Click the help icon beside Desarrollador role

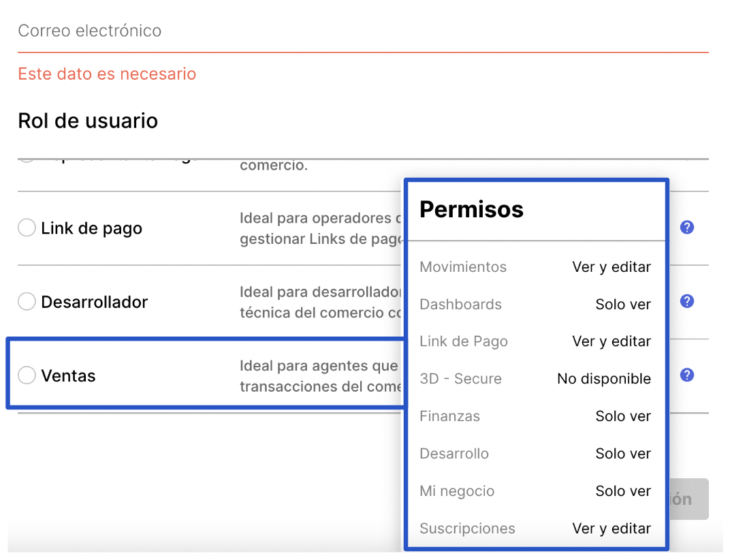click(686, 301)
